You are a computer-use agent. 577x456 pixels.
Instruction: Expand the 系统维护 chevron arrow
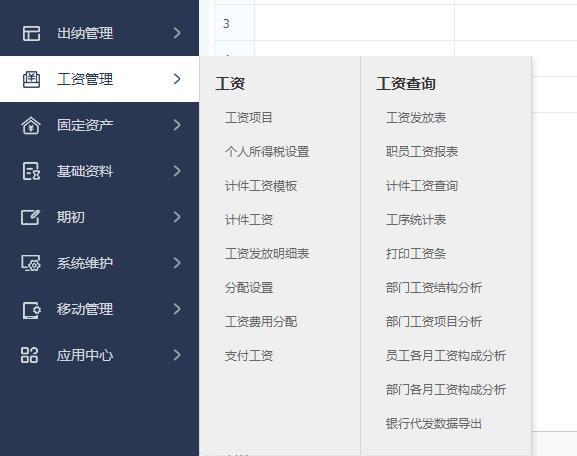tap(177, 263)
